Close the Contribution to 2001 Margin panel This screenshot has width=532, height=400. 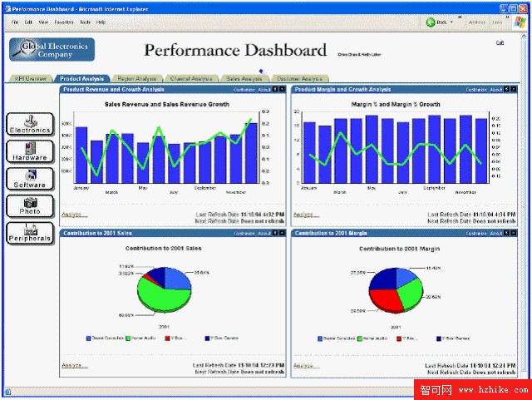pyautogui.click(x=514, y=233)
